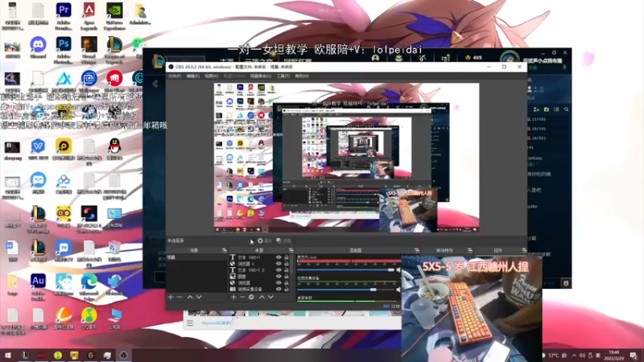
Task: Click add friend icon in League client
Action: [x=536, y=109]
